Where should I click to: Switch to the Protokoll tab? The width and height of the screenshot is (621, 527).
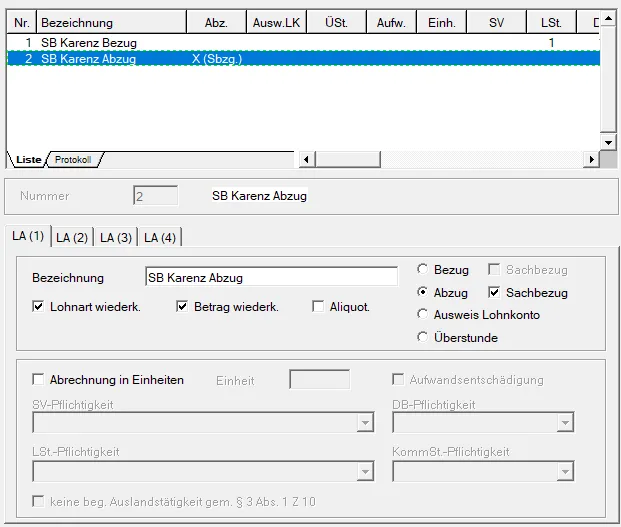(73, 160)
